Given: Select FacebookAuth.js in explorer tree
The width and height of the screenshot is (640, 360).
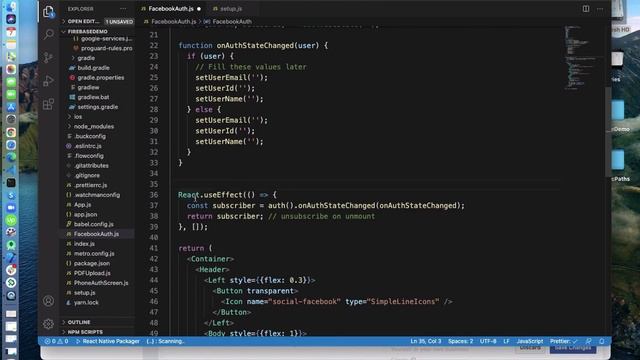Looking at the screenshot, I should click(x=97, y=234).
